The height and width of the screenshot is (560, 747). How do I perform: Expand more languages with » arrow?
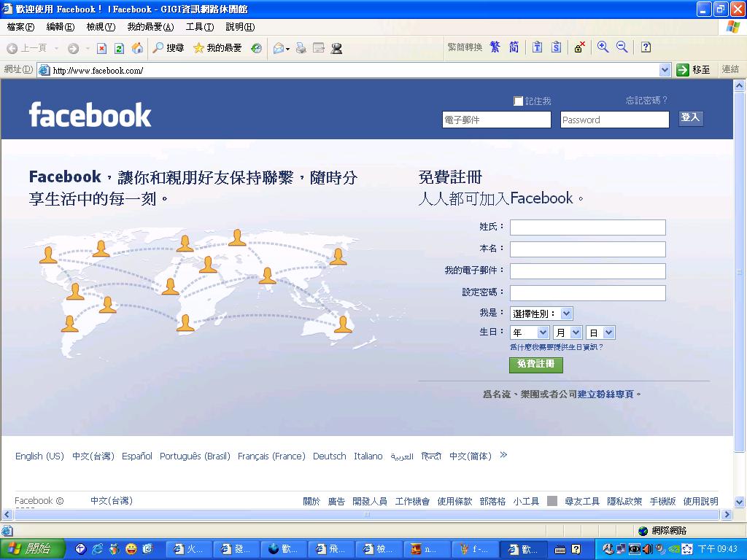tap(503, 455)
